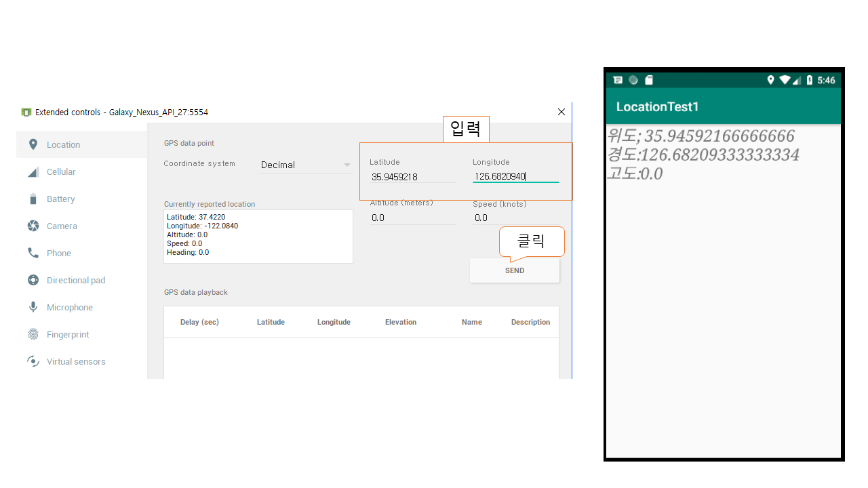Focus the Speed (knots) field

point(515,218)
